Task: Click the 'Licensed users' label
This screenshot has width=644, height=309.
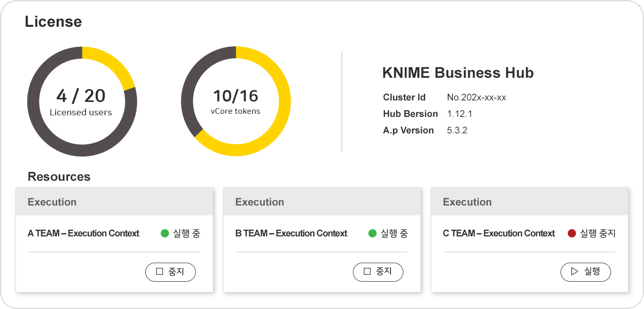Action: pyautogui.click(x=81, y=112)
